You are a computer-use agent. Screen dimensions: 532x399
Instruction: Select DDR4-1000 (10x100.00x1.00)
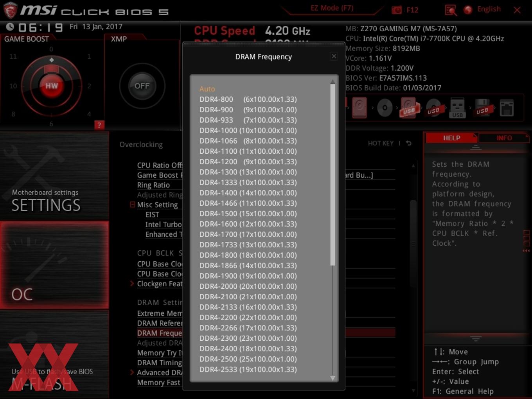(x=248, y=131)
